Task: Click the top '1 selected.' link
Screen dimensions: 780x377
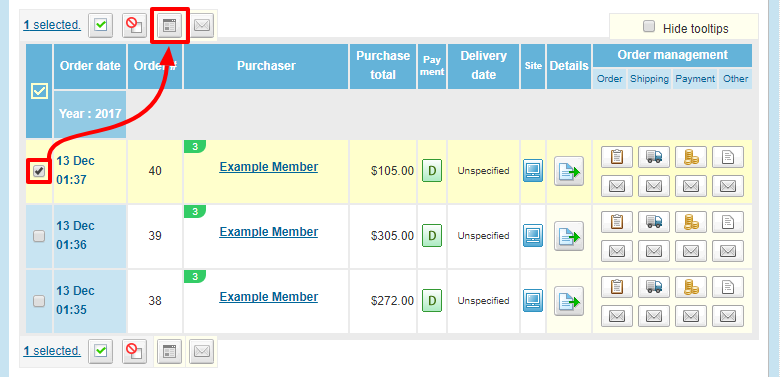Action: pyautogui.click(x=52, y=24)
